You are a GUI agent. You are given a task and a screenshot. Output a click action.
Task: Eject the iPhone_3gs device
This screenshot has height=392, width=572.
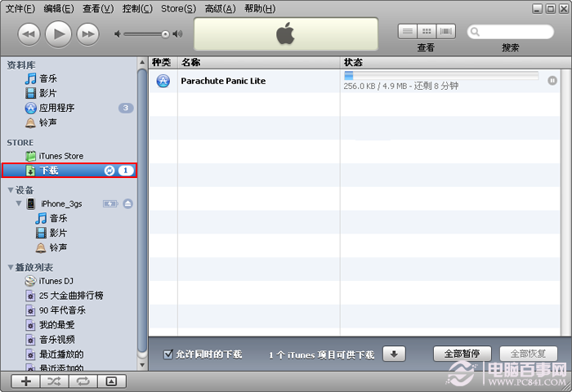click(127, 203)
